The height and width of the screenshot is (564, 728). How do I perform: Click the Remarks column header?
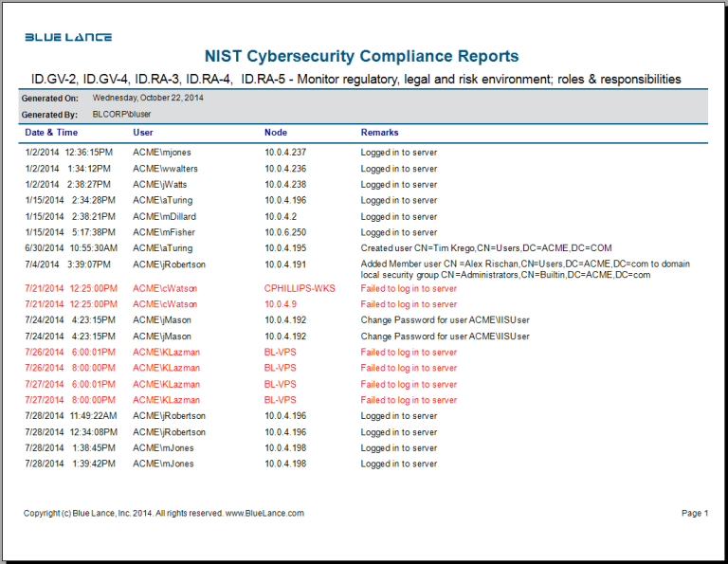point(379,133)
